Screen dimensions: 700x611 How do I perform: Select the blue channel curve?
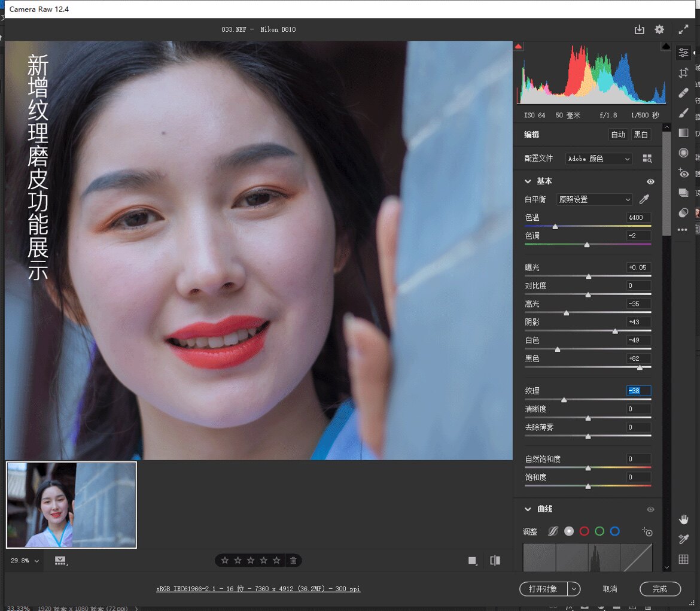[614, 531]
